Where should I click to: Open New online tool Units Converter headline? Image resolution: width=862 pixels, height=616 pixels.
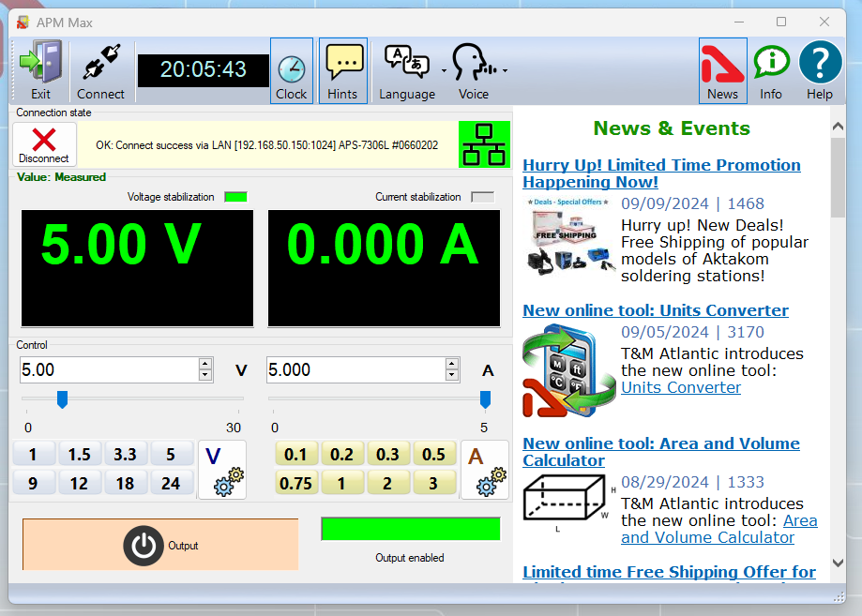pyautogui.click(x=656, y=310)
